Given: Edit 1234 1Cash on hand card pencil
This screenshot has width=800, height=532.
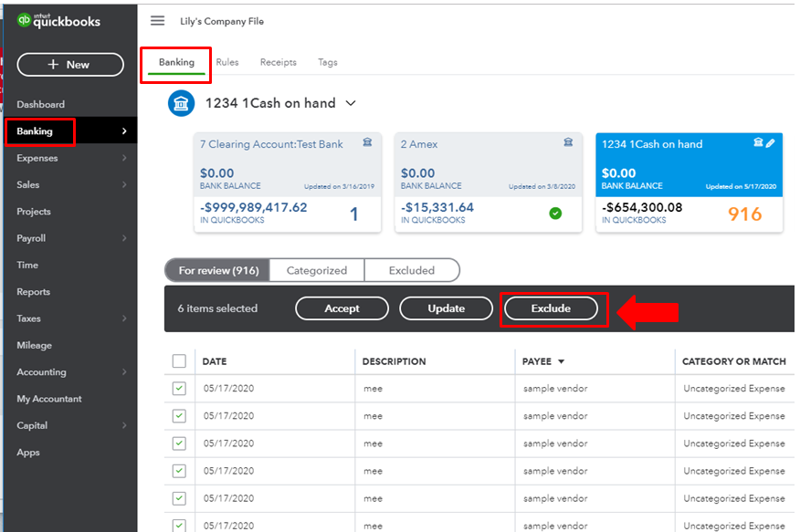Looking at the screenshot, I should coord(771,142).
